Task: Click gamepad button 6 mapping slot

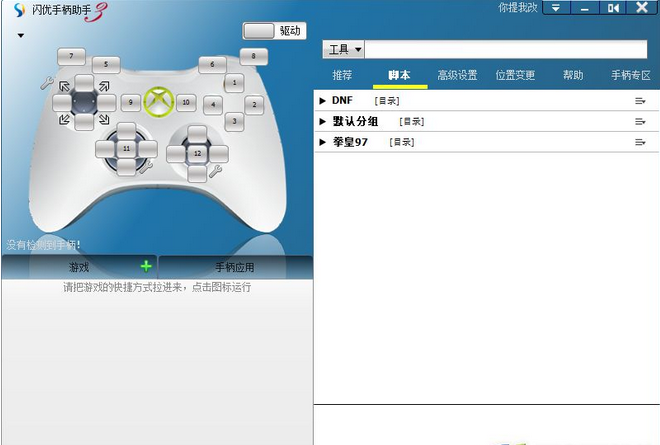Action: click(x=212, y=65)
